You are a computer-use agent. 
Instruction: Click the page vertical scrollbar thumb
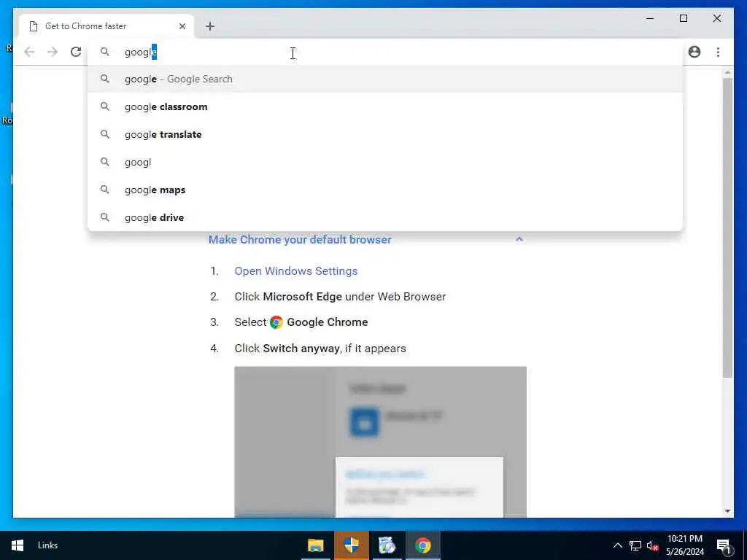point(727,227)
